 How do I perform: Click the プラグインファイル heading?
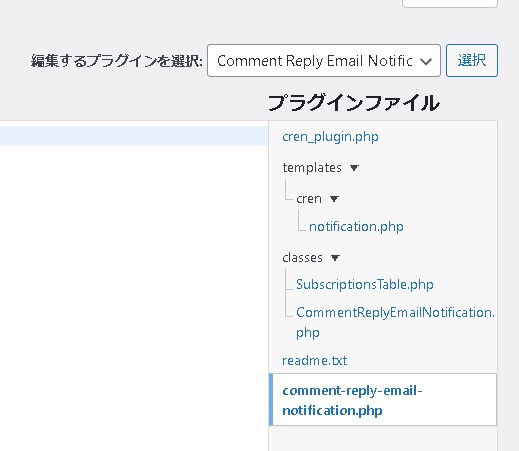[x=354, y=103]
